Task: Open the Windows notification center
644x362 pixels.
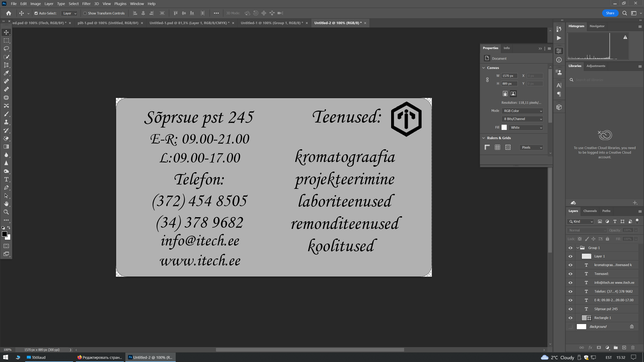Action: 633,357
